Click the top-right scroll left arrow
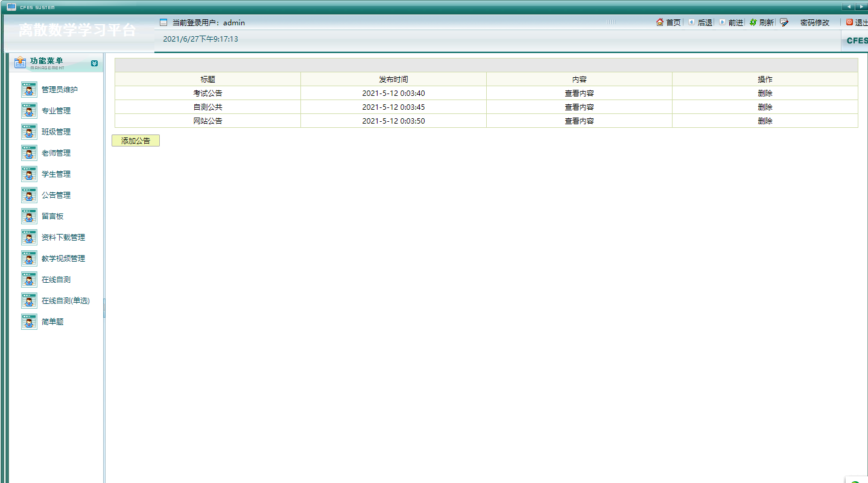 (849, 7)
